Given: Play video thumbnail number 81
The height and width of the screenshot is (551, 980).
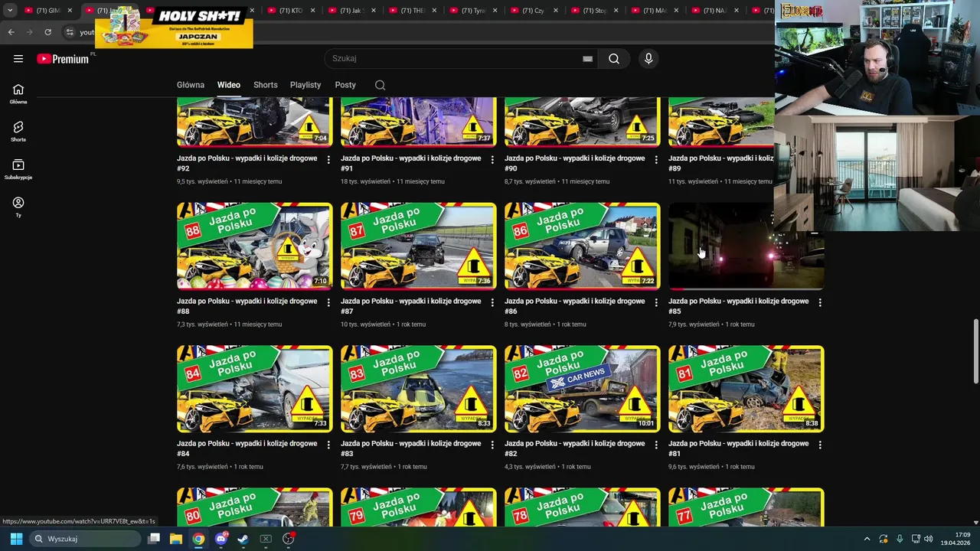Looking at the screenshot, I should pos(746,389).
